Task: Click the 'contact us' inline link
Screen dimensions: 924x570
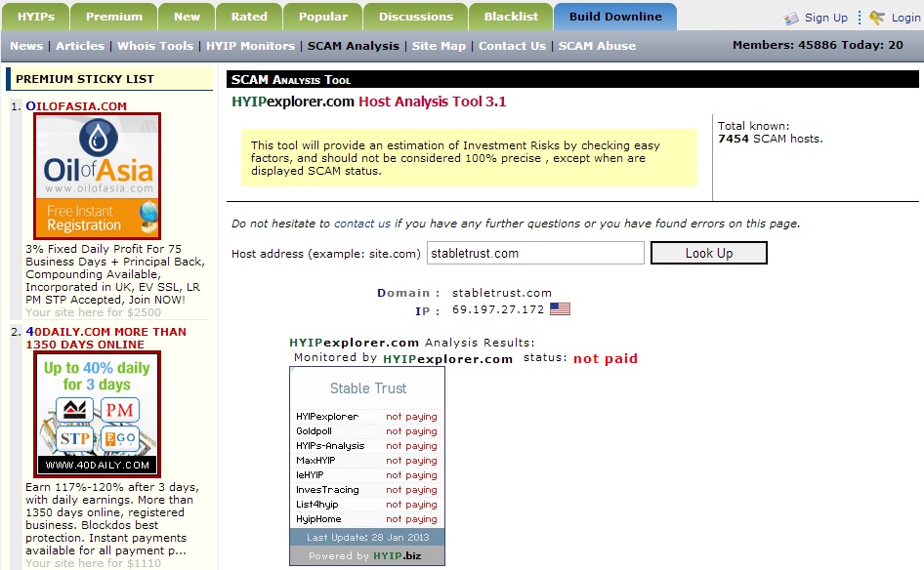Action: tap(361, 224)
